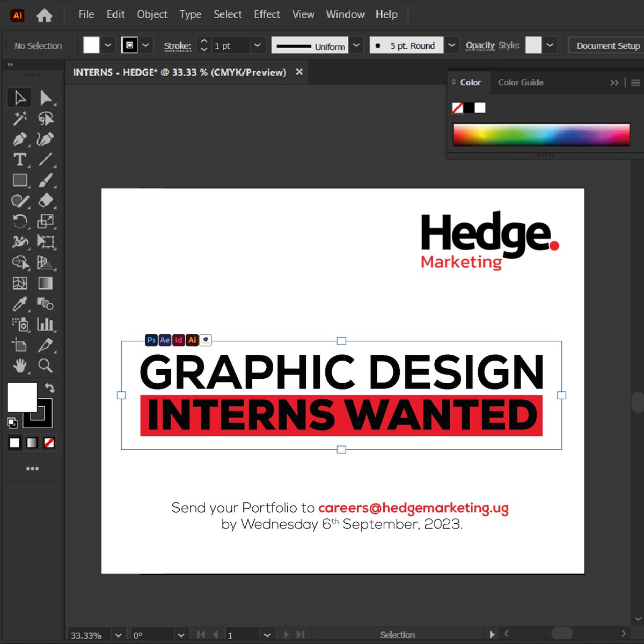The height and width of the screenshot is (644, 644).
Task: Collapse toolbar with double arrows
Action: pos(10,64)
